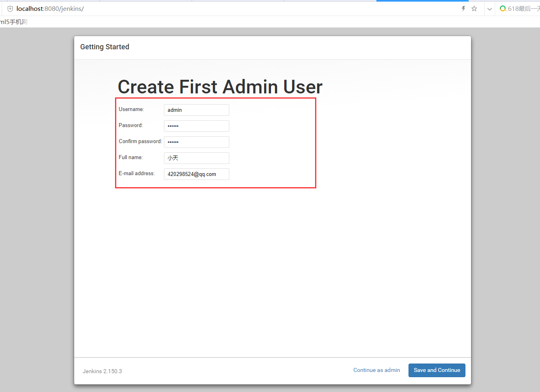The image size is (540, 392).
Task: Open the bookmark ending in 手机网
Action: pyautogui.click(x=14, y=22)
